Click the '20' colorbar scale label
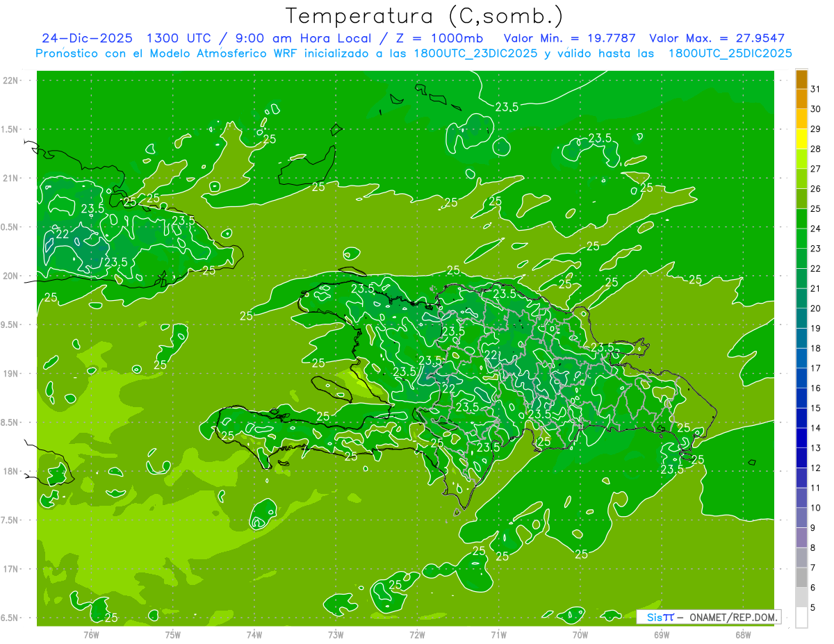 816,308
